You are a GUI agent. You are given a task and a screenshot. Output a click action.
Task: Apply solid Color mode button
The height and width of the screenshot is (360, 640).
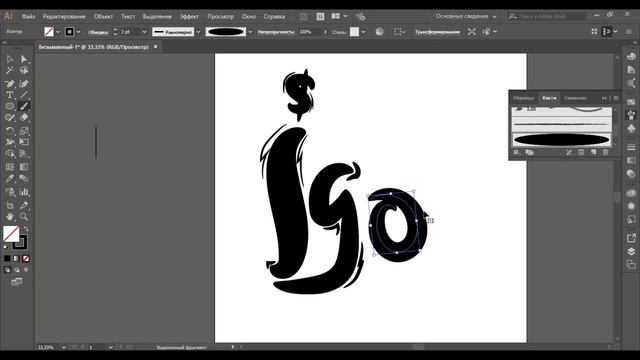7,258
